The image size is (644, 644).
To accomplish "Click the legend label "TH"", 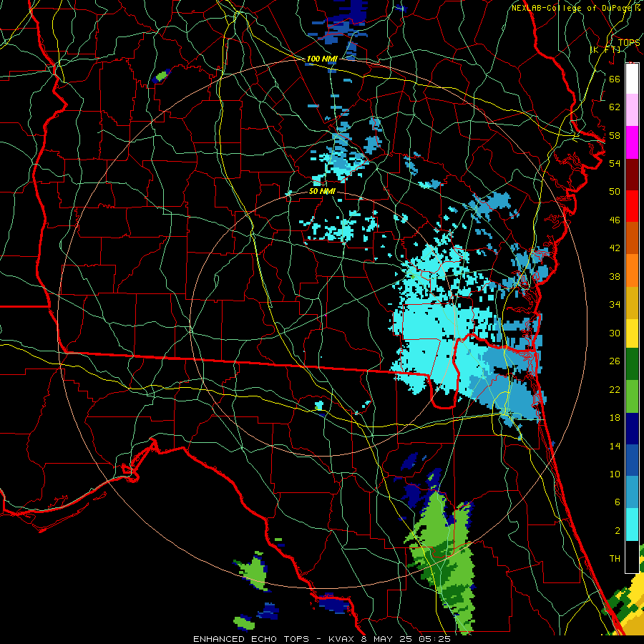I will coord(615,559).
